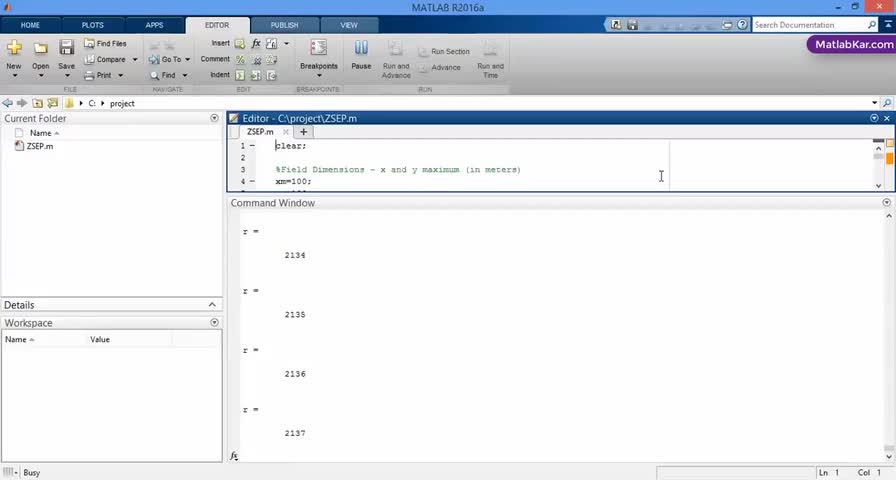Screen dimensions: 896x480
Task: Click the quick access print icon
Action: (726, 25)
